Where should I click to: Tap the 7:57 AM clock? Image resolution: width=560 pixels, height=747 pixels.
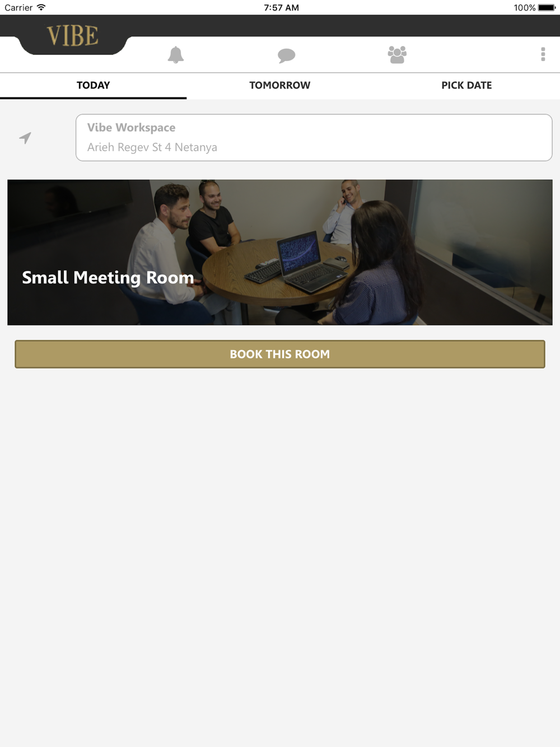point(281,7)
